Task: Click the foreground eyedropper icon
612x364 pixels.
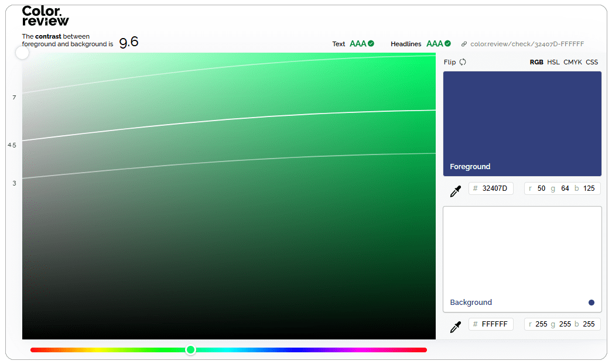Action: pos(455,191)
